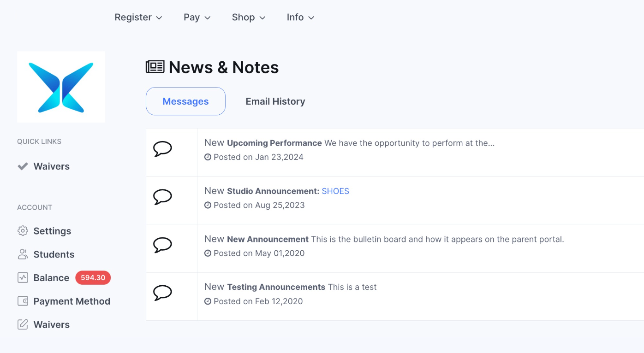The width and height of the screenshot is (644, 353).
Task: Click clock icon next to May 01,2020
Action: [x=208, y=253]
